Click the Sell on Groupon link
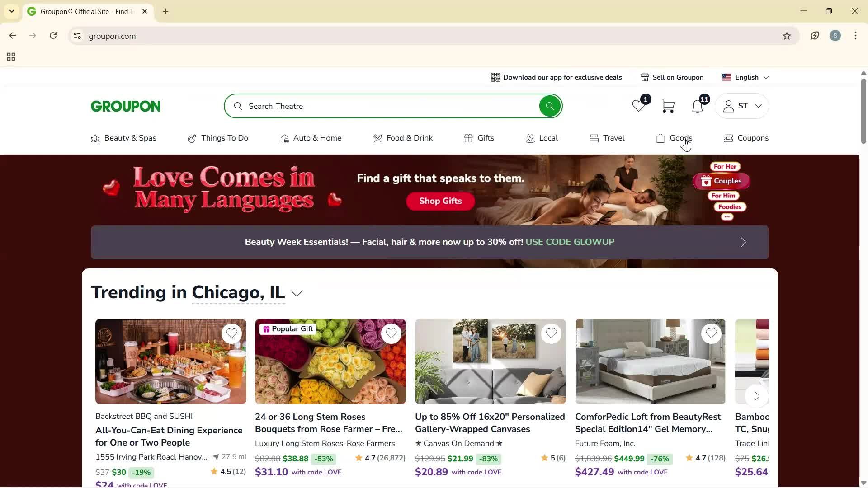 point(672,77)
